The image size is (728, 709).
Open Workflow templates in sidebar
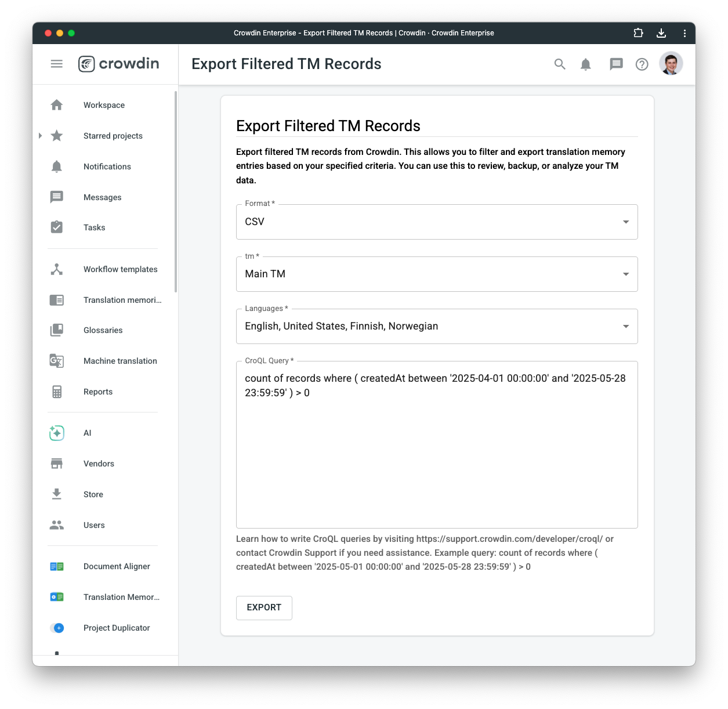(x=121, y=269)
